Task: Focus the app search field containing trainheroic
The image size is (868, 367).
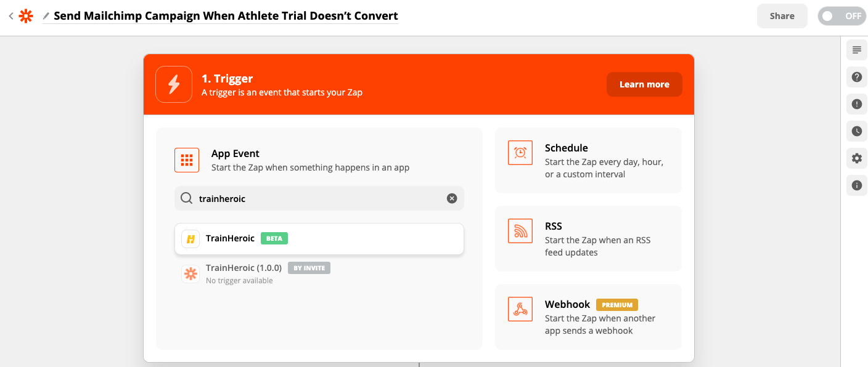Action: click(x=319, y=198)
